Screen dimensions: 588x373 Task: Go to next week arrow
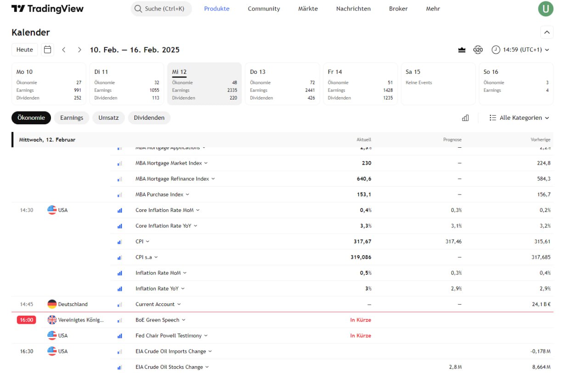coord(79,50)
